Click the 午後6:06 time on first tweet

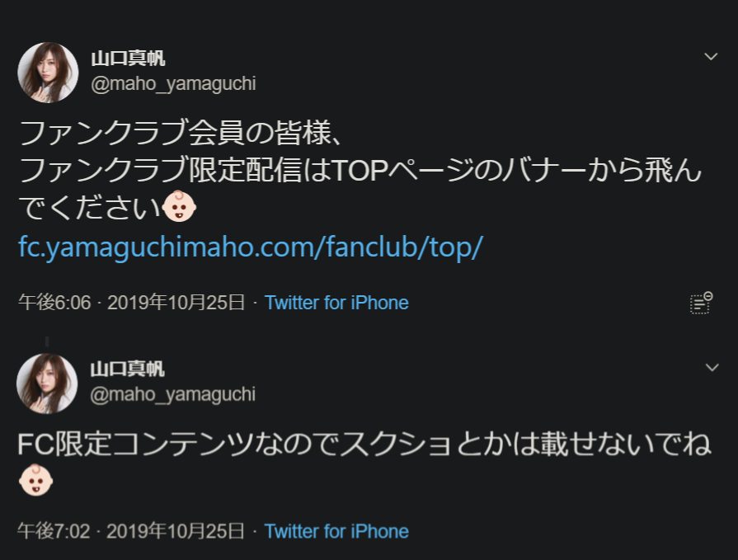point(54,303)
